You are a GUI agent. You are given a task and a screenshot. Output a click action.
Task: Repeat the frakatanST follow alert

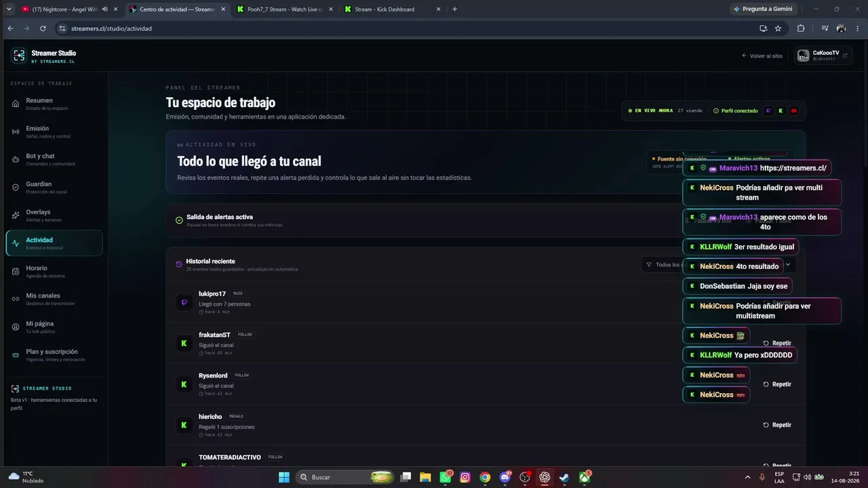pos(777,343)
